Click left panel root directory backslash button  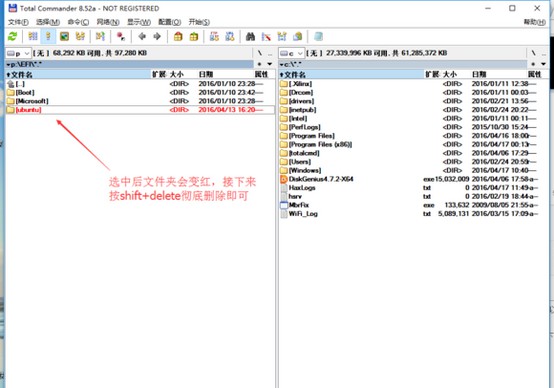coord(260,53)
